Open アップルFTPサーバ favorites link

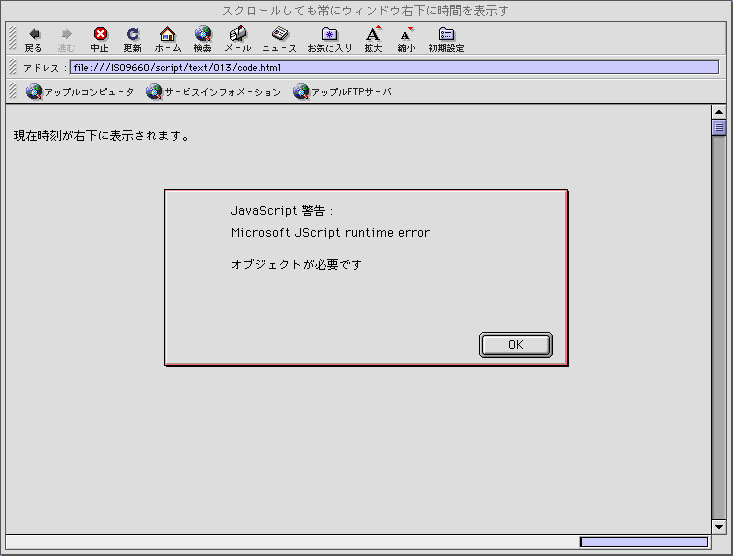pos(342,92)
